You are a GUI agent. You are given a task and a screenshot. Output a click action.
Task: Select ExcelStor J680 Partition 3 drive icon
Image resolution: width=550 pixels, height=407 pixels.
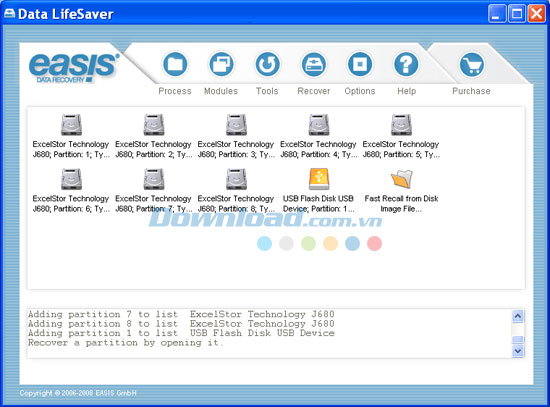[x=236, y=125]
